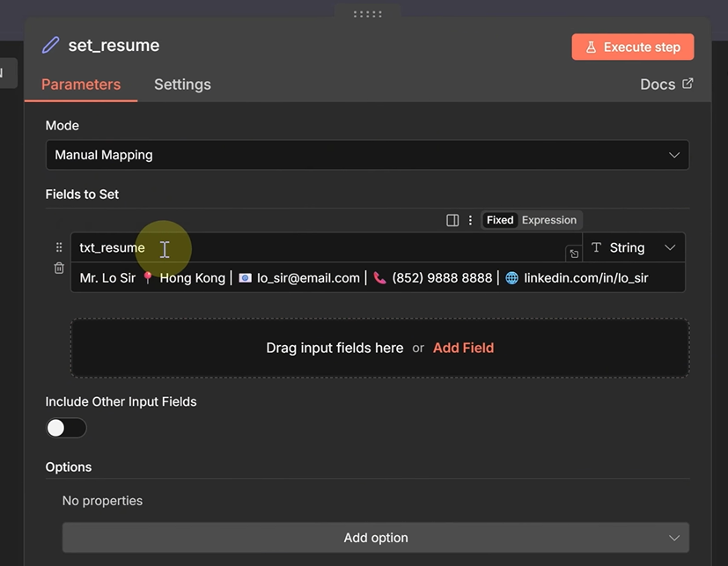728x566 pixels.
Task: Toggle Include Other Input Fields switch
Action: tap(66, 428)
